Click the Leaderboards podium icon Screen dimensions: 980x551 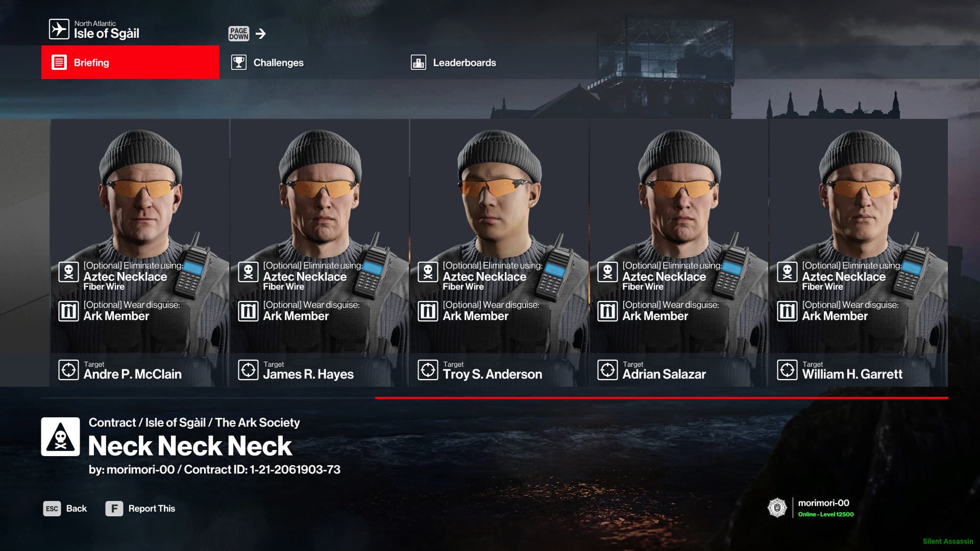pyautogui.click(x=419, y=62)
